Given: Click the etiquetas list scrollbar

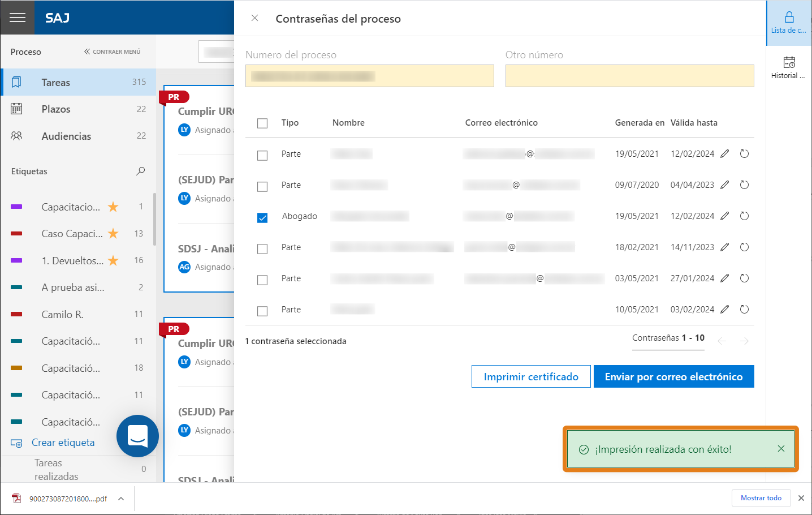Looking at the screenshot, I should tap(154, 220).
